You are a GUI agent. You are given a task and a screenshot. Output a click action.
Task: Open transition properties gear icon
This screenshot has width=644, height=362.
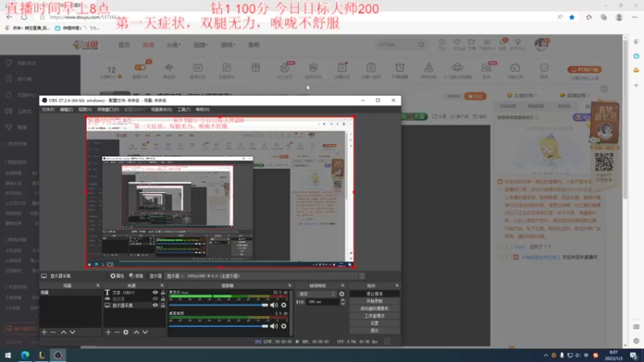341,294
